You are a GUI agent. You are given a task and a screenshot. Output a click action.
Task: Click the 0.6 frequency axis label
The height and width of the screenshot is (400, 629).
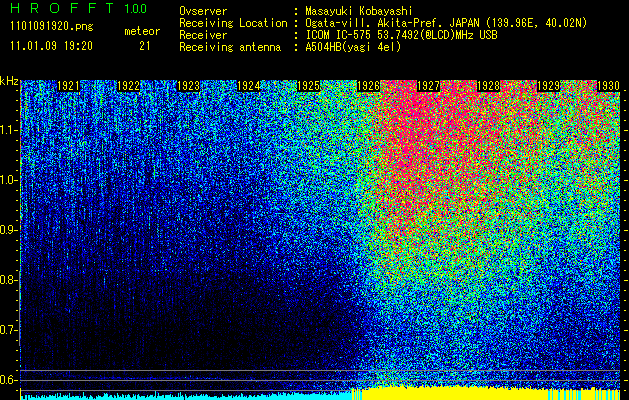(9, 380)
